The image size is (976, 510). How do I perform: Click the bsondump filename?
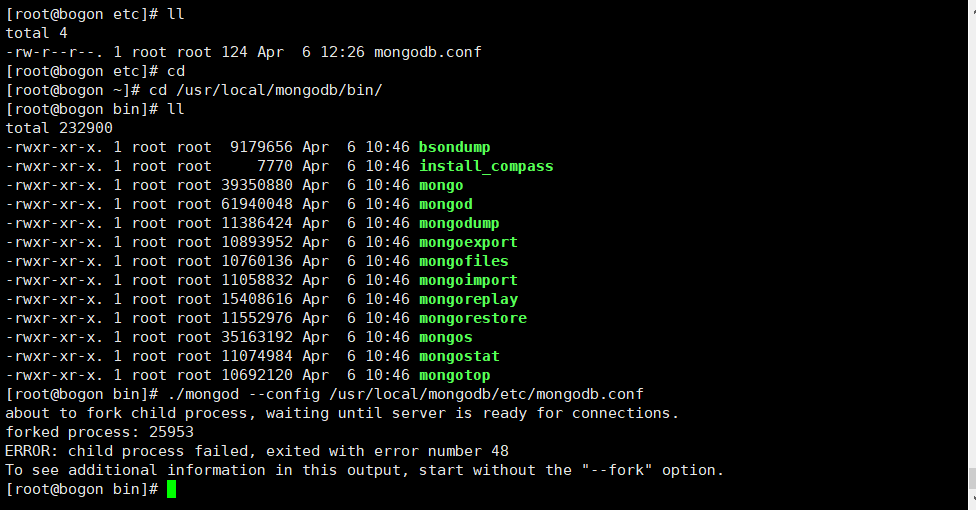(454, 148)
